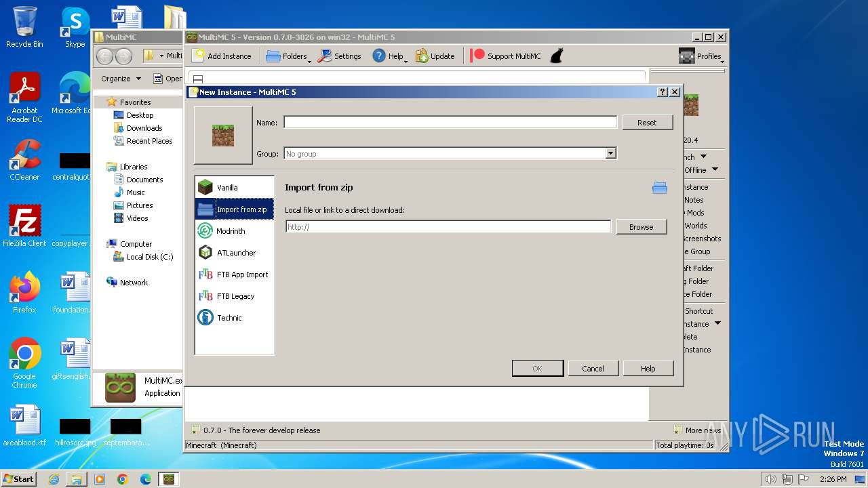Image resolution: width=868 pixels, height=488 pixels.
Task: Click the Name input field
Action: click(450, 123)
